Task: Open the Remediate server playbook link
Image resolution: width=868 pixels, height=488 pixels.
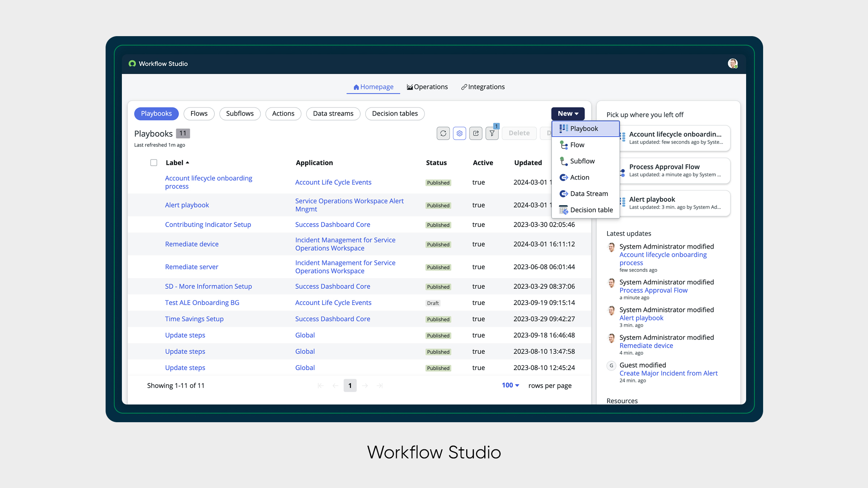Action: [x=191, y=267]
